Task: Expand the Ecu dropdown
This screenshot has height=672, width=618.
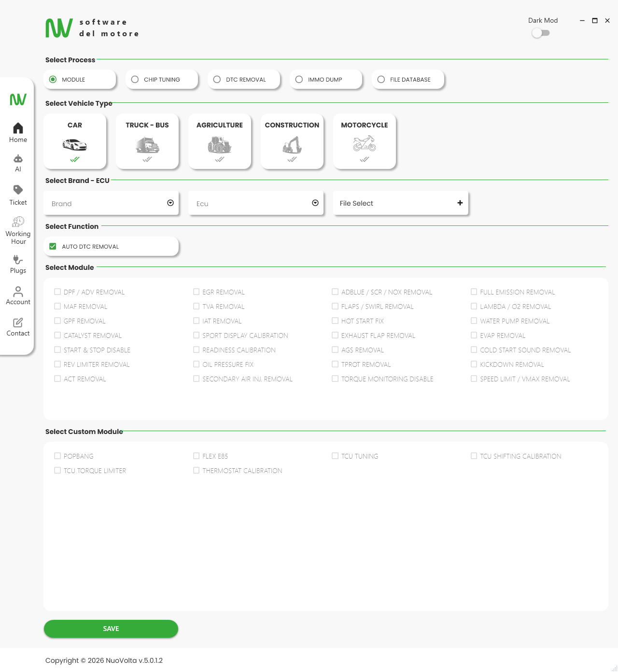Action: (315, 203)
